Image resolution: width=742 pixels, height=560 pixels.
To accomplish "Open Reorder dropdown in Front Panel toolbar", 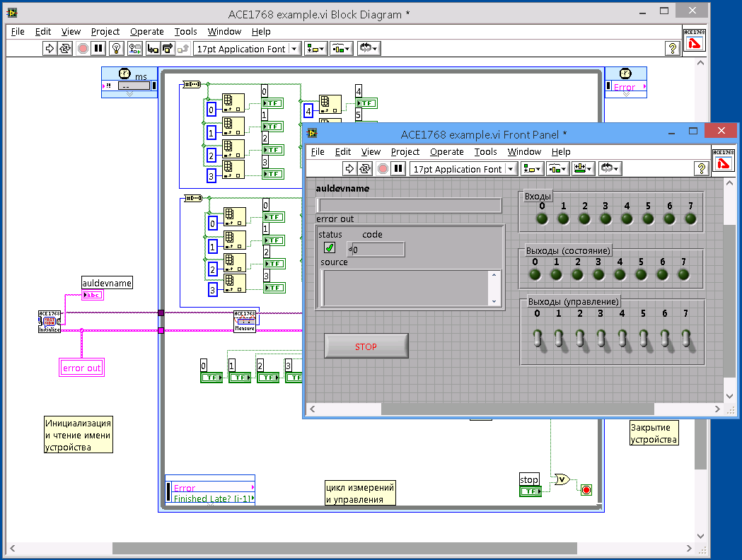I will [x=610, y=168].
